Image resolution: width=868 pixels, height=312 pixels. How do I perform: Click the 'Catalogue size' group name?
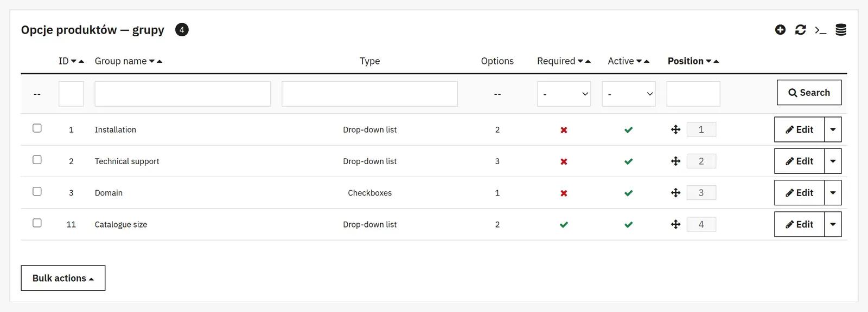click(x=121, y=225)
